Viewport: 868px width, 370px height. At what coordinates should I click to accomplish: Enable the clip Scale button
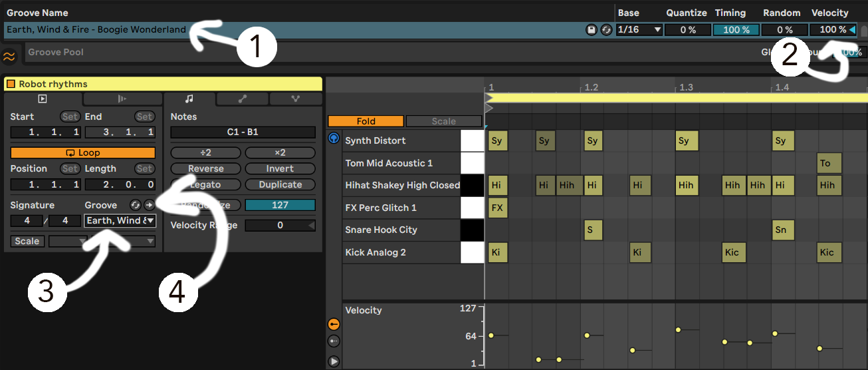click(x=27, y=241)
